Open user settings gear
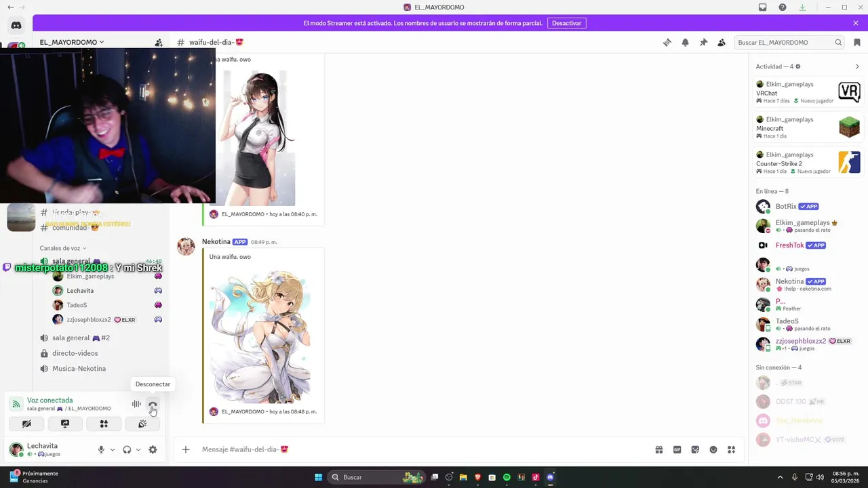 [x=153, y=449]
